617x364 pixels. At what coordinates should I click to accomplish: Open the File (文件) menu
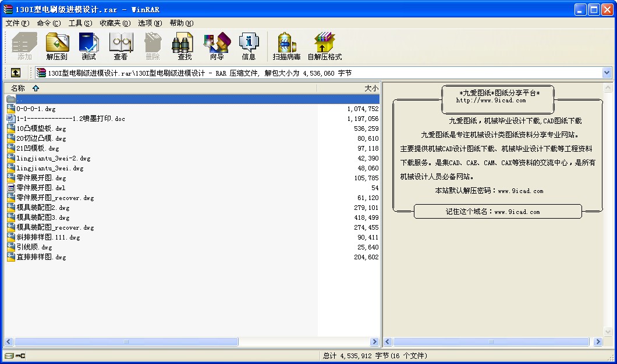pyautogui.click(x=17, y=23)
